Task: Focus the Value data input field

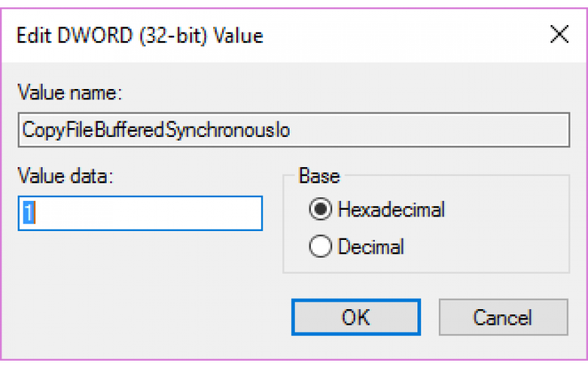Action: (140, 213)
